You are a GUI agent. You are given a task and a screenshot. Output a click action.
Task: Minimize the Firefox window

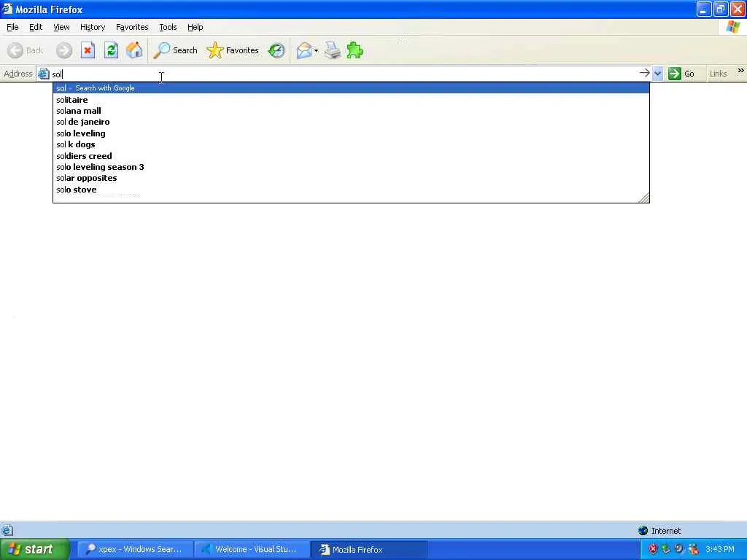[x=704, y=9]
